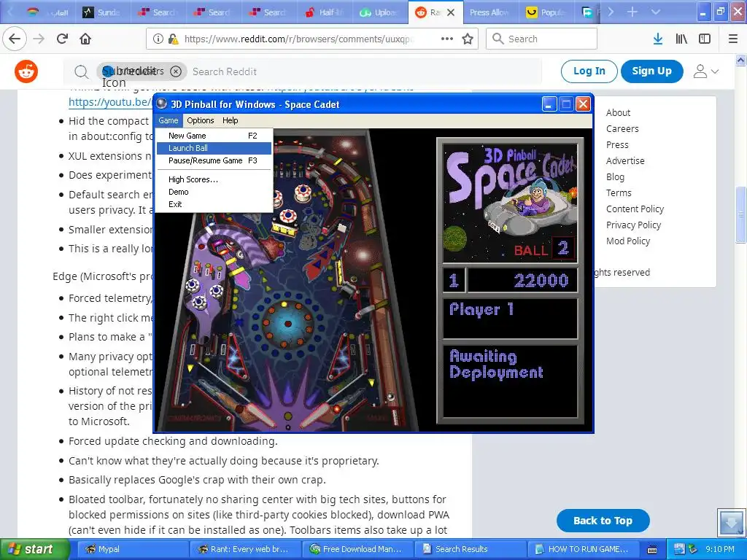Viewport: 747px width, 560px height.
Task: List all tabs dropdown arrow
Action: point(656,12)
